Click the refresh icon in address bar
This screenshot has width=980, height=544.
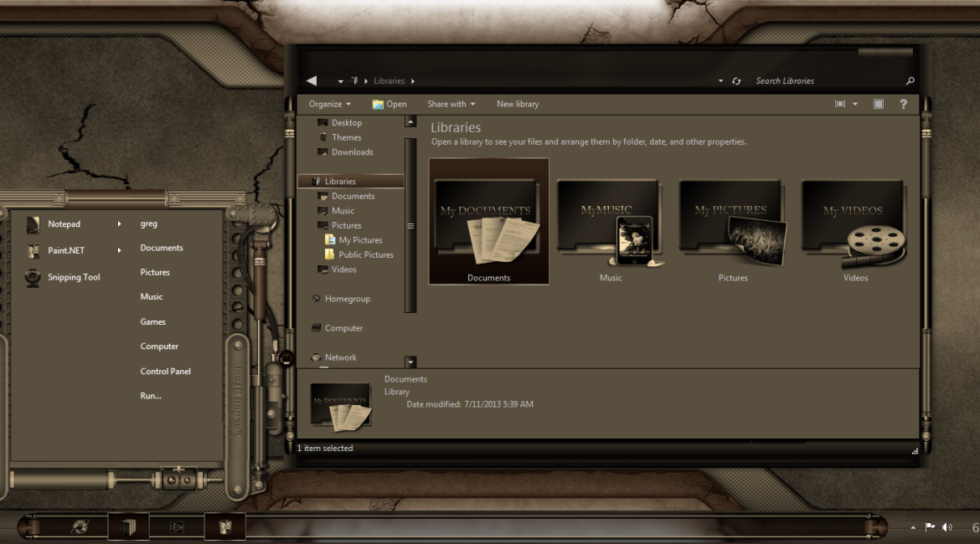click(736, 81)
